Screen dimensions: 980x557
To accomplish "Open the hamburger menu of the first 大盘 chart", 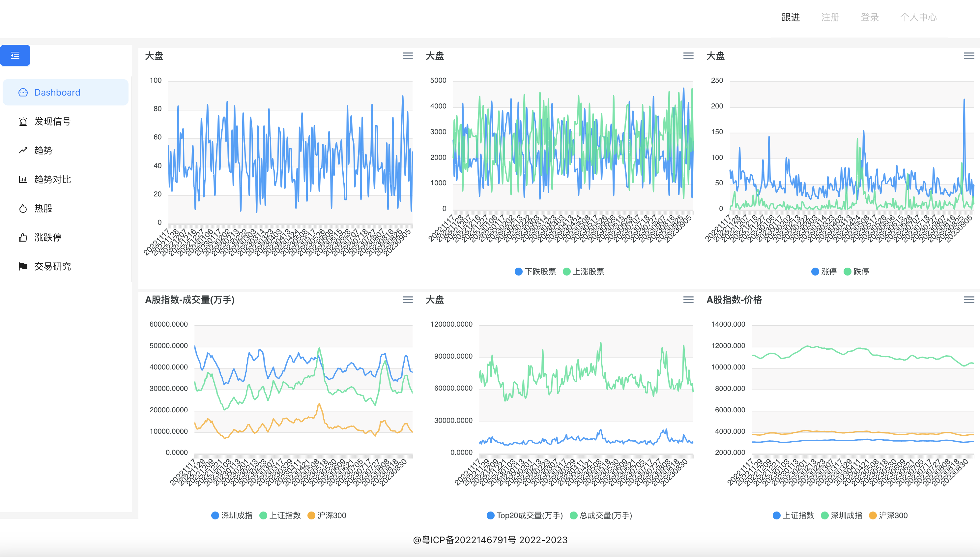I will pyautogui.click(x=408, y=56).
